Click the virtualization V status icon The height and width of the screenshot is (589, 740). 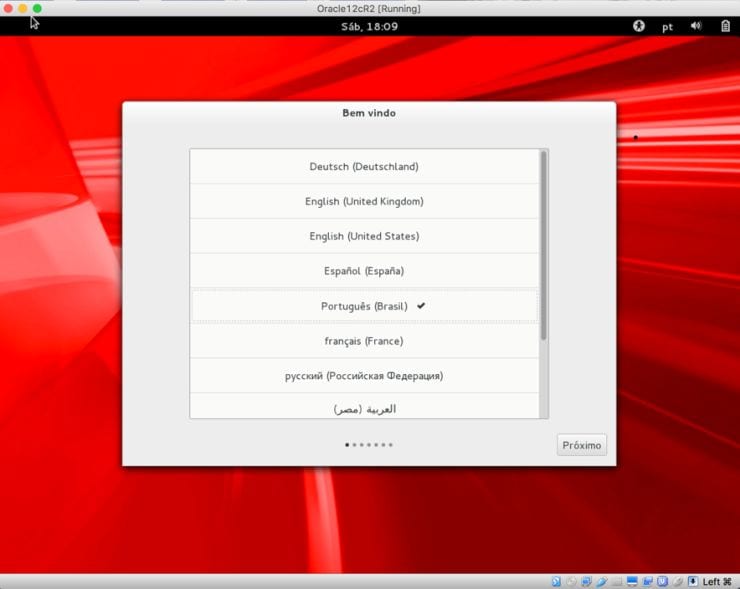click(x=662, y=582)
